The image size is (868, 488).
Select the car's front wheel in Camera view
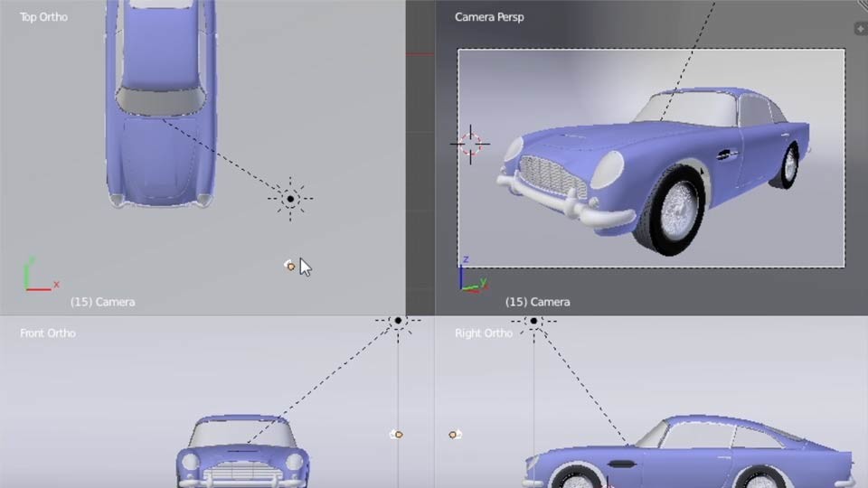pyautogui.click(x=671, y=211)
